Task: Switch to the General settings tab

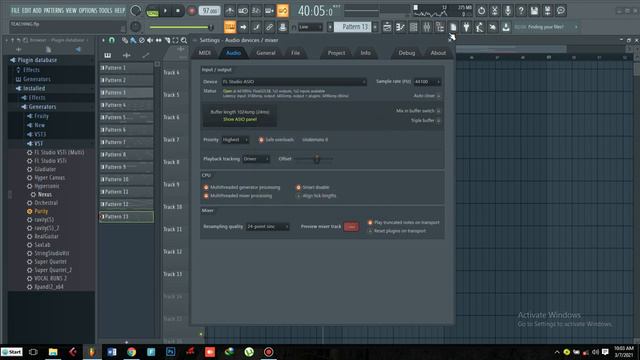Action: tap(266, 53)
